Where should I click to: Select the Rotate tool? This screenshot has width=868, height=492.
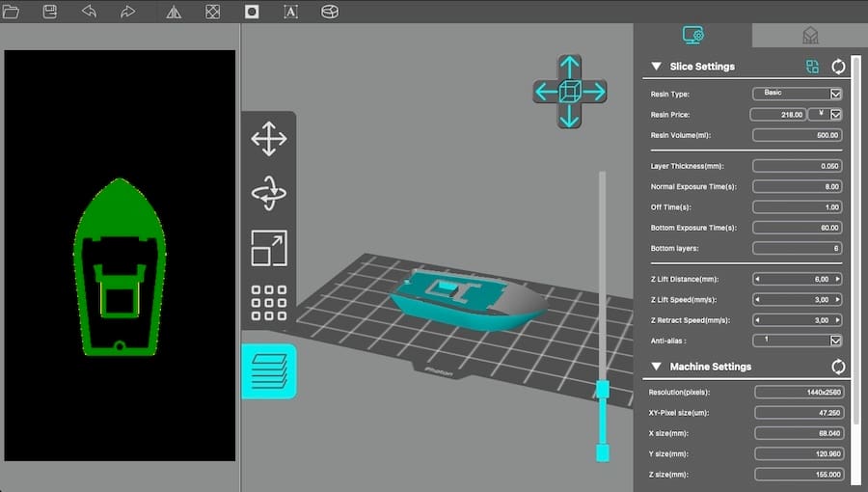point(268,193)
